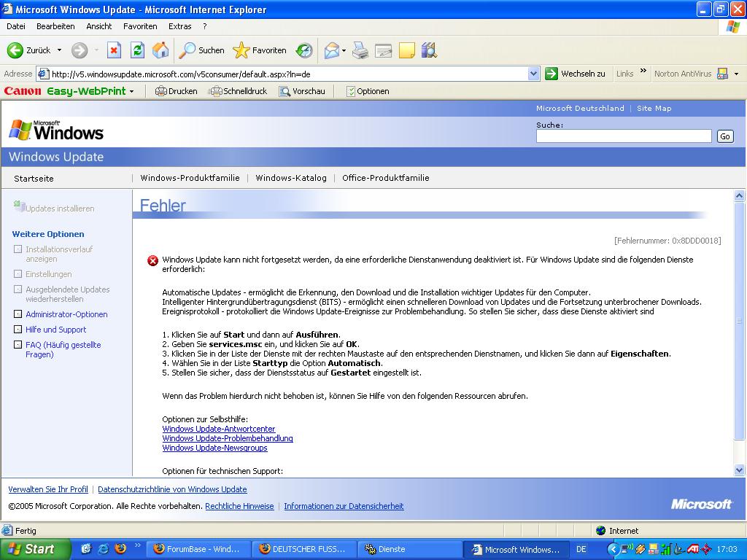Click the Go search button
Image resolution: width=747 pixels, height=560 pixels.
click(x=725, y=136)
